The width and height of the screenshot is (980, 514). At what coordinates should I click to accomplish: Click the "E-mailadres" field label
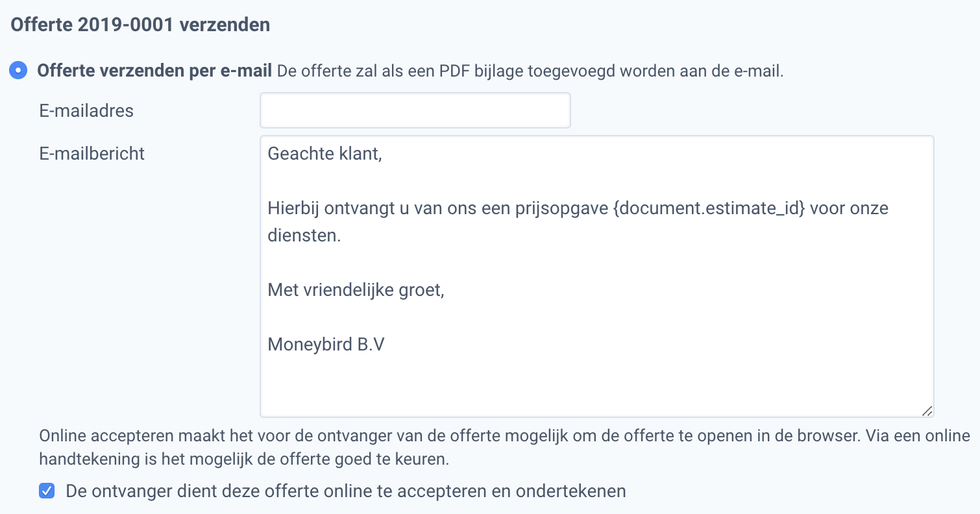[x=86, y=110]
